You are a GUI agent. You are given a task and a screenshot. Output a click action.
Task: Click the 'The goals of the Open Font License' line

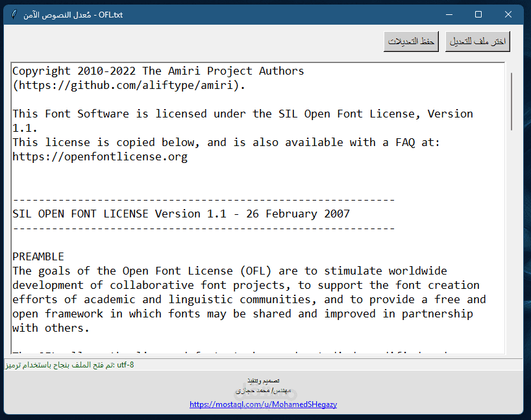(230, 271)
